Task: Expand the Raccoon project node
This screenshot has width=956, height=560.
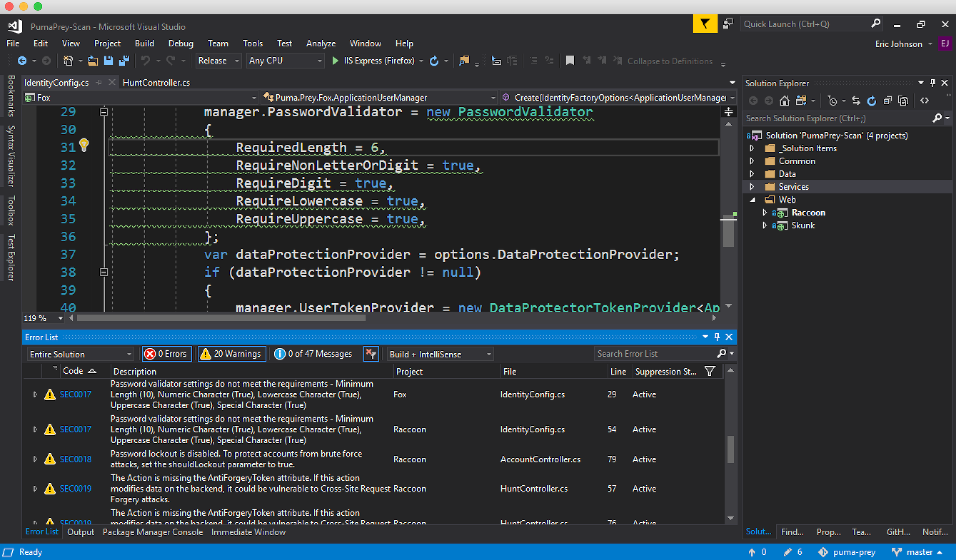Action: click(x=765, y=212)
